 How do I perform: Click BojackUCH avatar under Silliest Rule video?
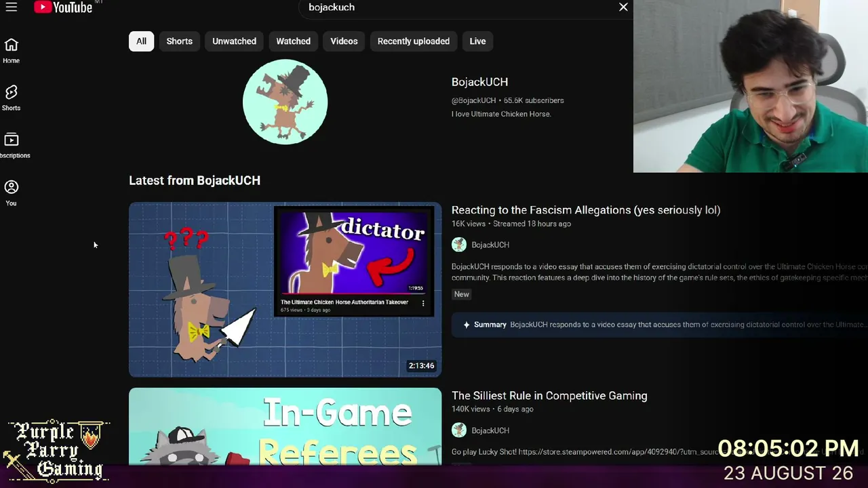pyautogui.click(x=459, y=430)
